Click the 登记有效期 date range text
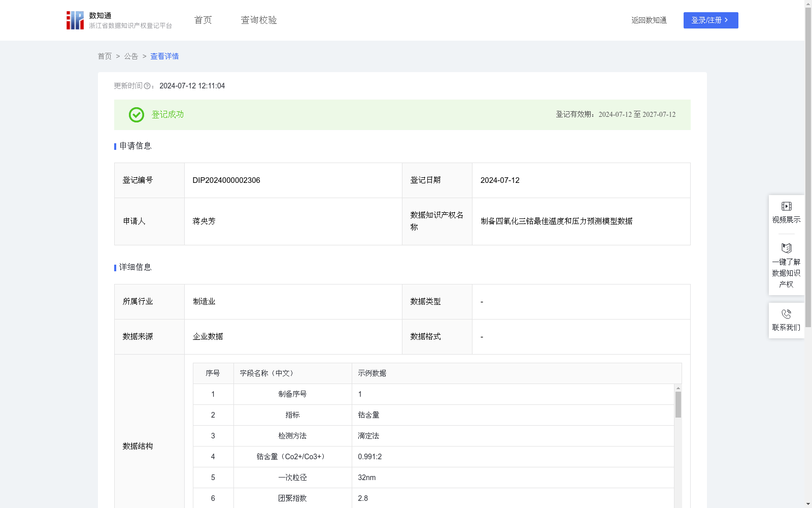 pyautogui.click(x=616, y=115)
